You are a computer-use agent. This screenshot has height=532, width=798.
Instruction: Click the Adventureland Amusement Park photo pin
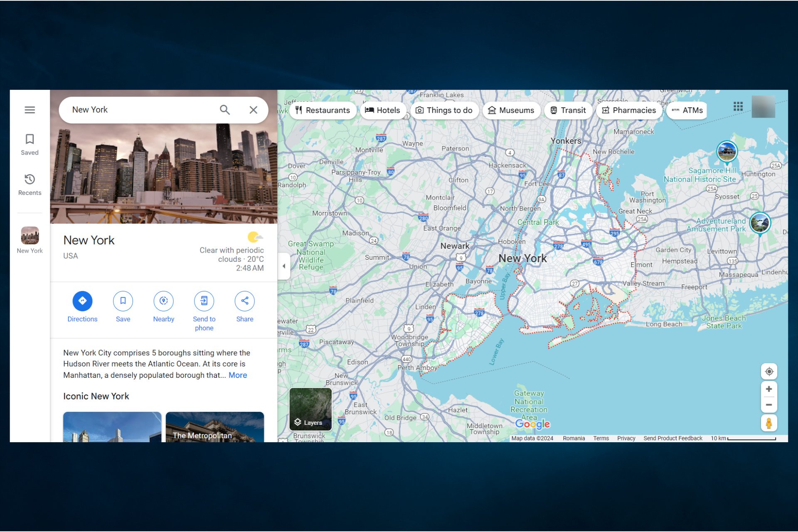(x=760, y=223)
